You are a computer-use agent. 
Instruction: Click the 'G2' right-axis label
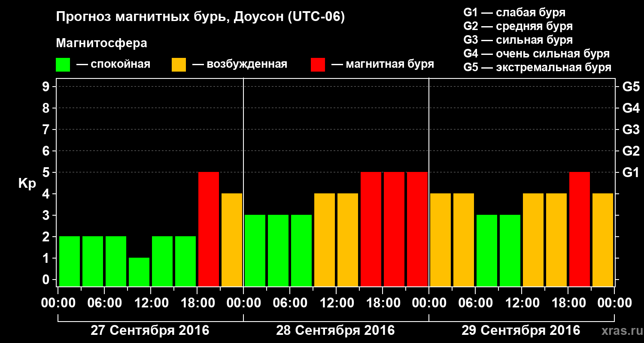(x=631, y=151)
